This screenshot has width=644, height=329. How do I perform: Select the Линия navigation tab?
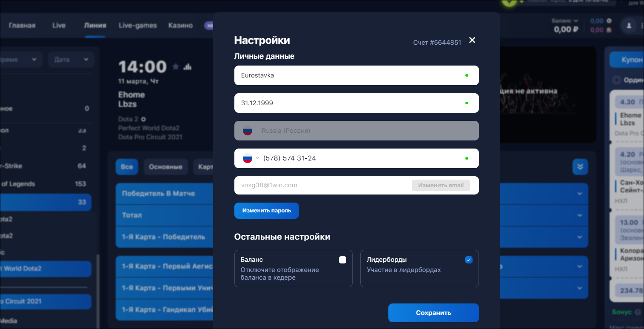[95, 26]
